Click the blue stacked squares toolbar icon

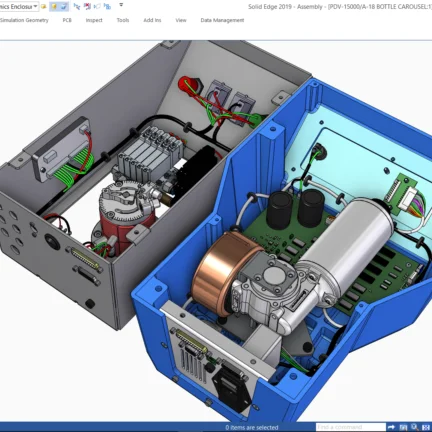tap(107, 6)
